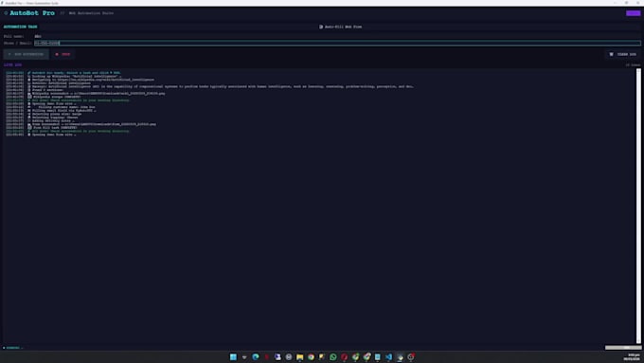Click the trash icon on Clear Log
The width and height of the screenshot is (644, 363).
coord(611,54)
